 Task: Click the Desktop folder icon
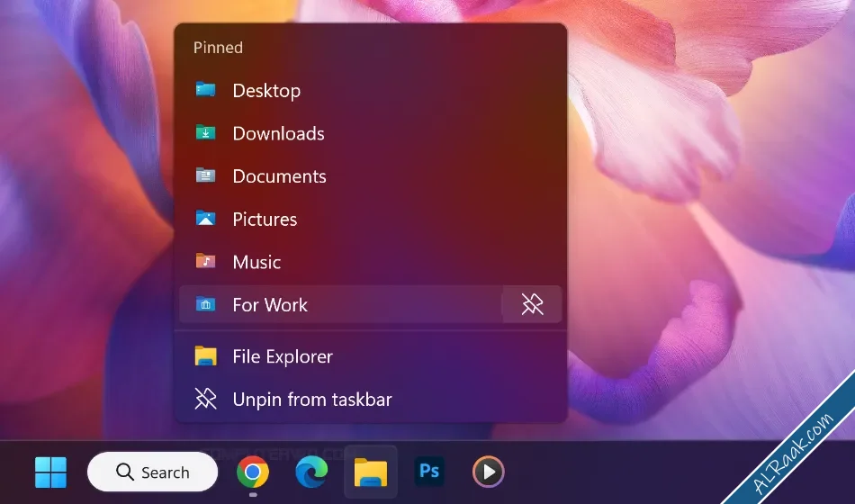click(205, 89)
